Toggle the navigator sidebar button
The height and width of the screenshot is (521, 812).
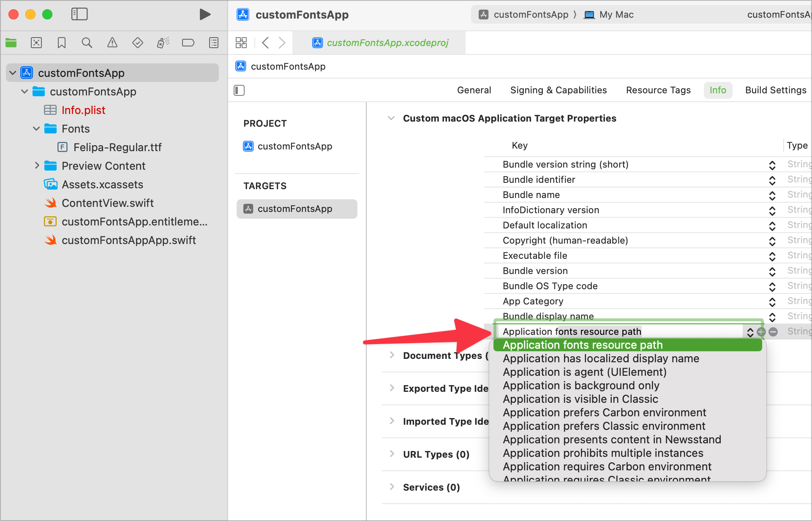pos(79,14)
